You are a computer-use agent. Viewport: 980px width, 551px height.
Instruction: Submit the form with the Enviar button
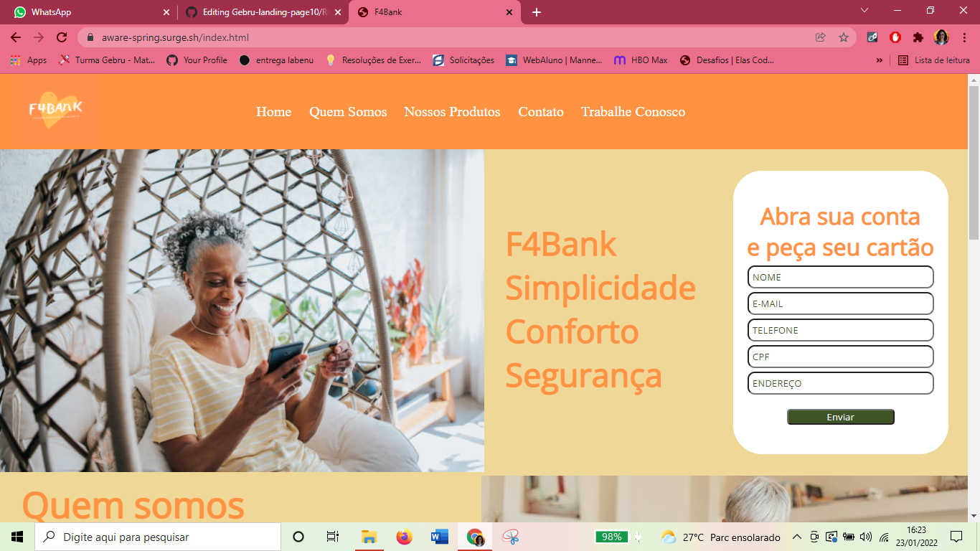(x=841, y=417)
